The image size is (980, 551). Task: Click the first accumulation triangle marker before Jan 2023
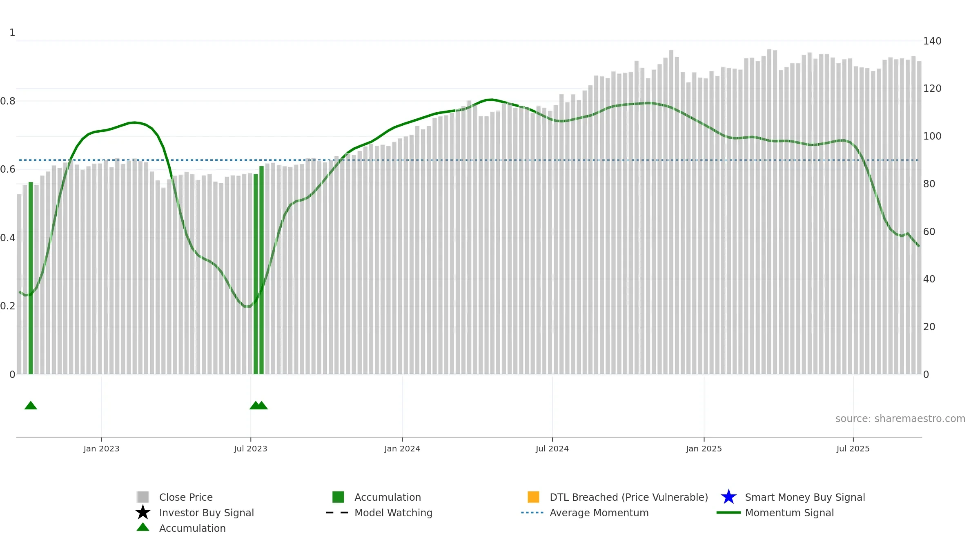pyautogui.click(x=31, y=405)
